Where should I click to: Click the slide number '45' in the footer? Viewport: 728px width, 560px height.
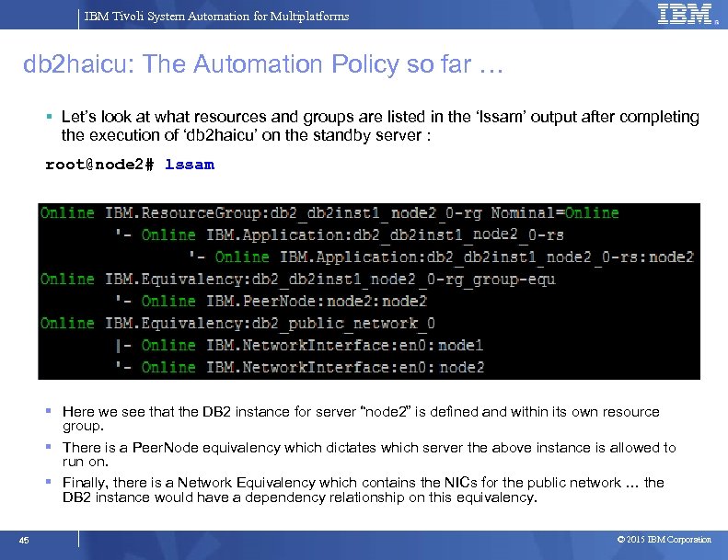pos(24,540)
